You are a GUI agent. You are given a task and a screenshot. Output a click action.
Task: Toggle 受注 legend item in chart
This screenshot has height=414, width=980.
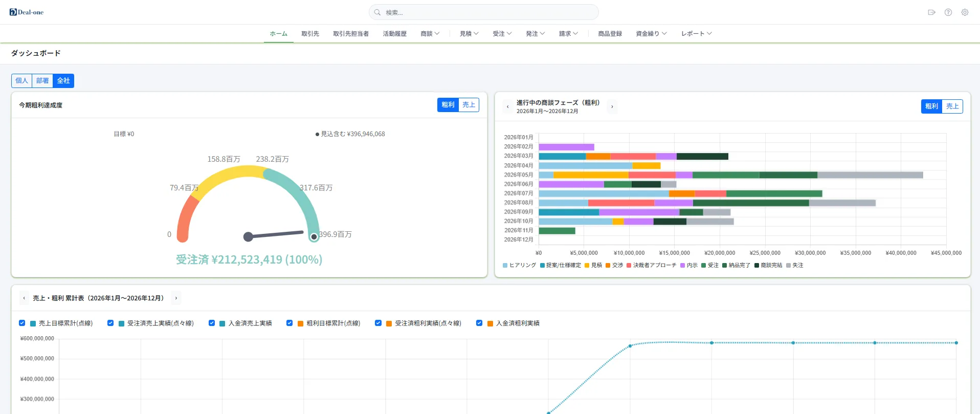[x=710, y=265]
